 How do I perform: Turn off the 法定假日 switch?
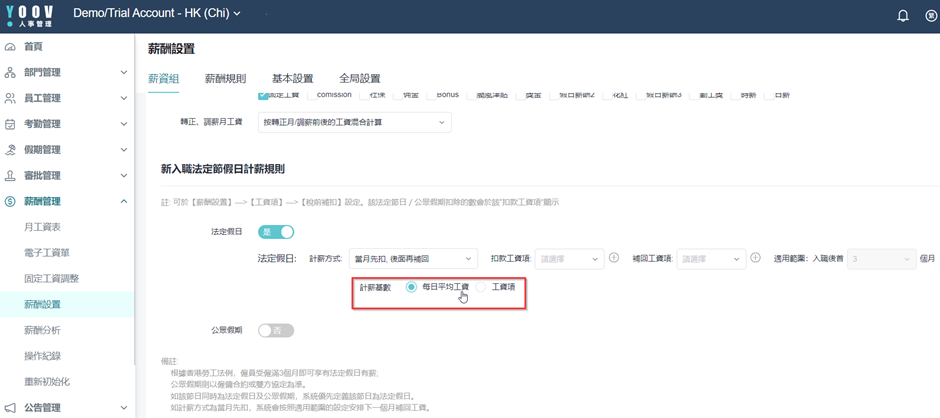point(276,232)
